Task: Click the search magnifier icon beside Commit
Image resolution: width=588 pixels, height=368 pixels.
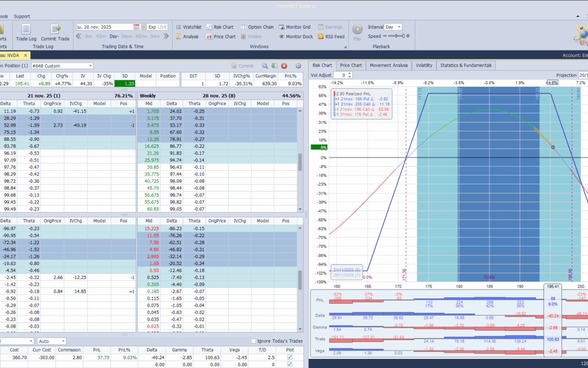Action: [x=265, y=66]
